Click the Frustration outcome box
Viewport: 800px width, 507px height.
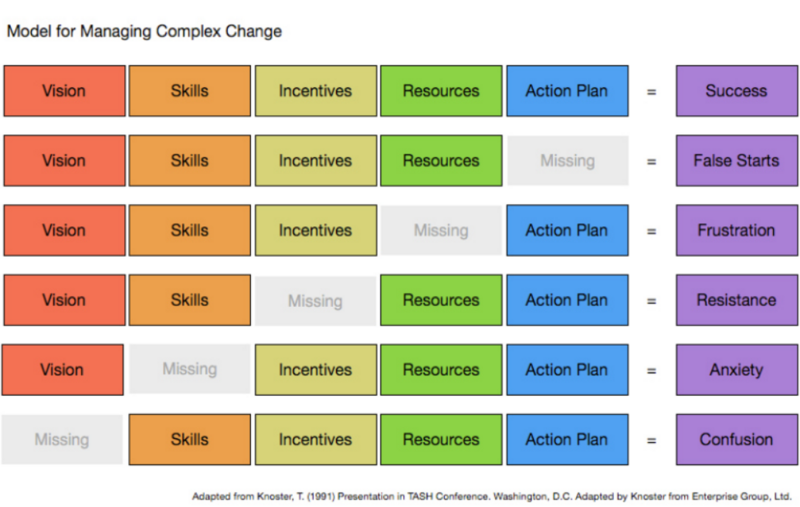(737, 231)
